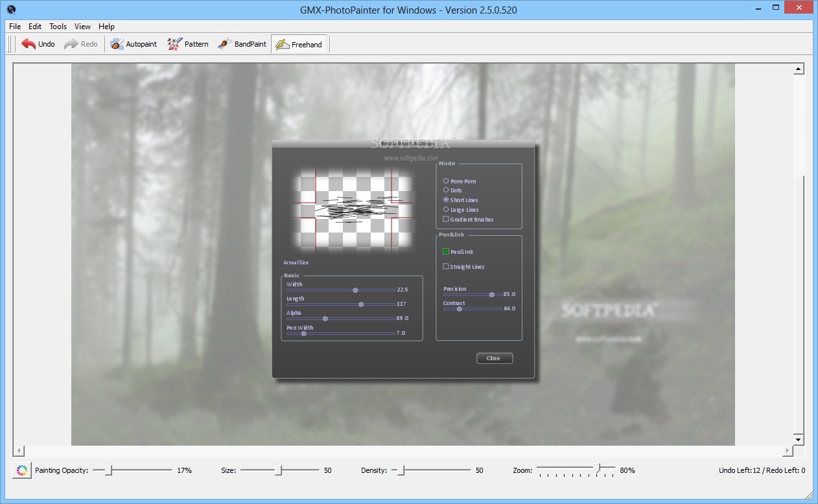Click the Undo toolbar button

pos(38,44)
